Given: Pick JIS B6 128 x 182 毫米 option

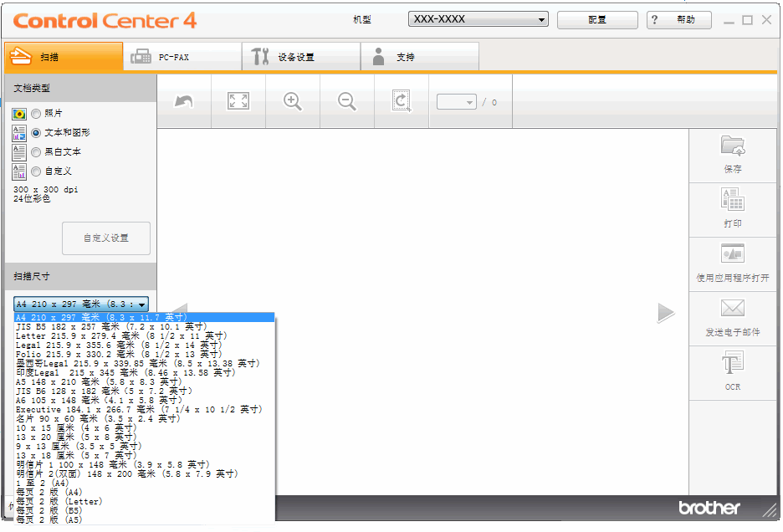Looking at the screenshot, I should coord(145,391).
